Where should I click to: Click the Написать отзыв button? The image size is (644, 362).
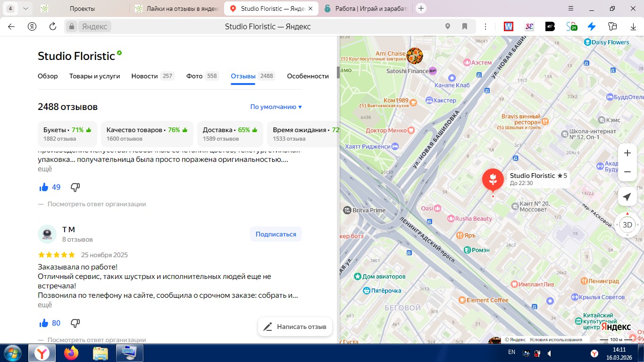click(x=295, y=327)
